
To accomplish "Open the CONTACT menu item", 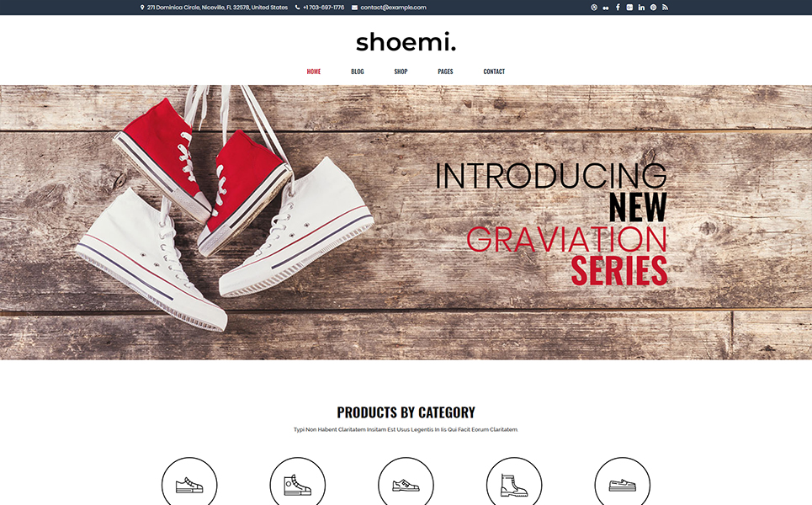I will [x=494, y=72].
